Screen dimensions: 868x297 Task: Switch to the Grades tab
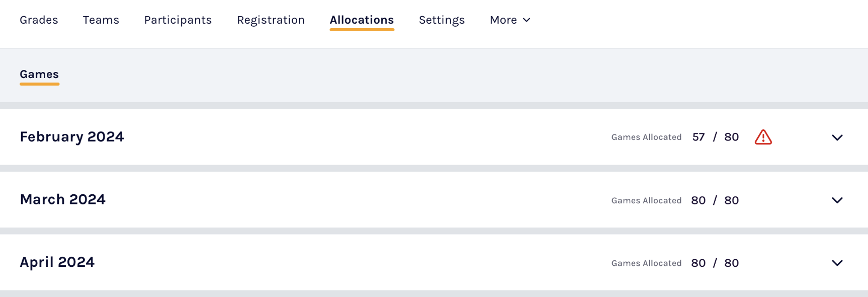pyautogui.click(x=39, y=20)
